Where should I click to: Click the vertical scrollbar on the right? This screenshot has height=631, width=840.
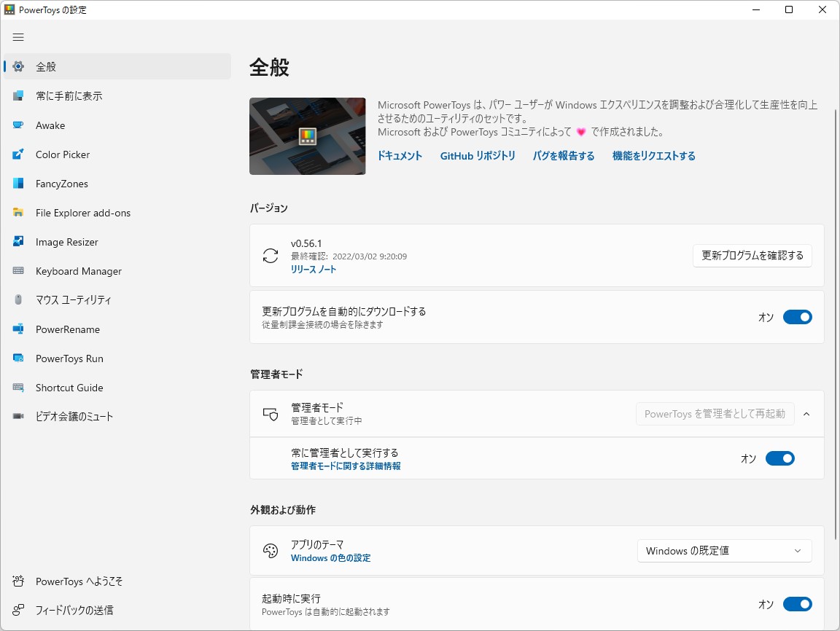point(835,324)
